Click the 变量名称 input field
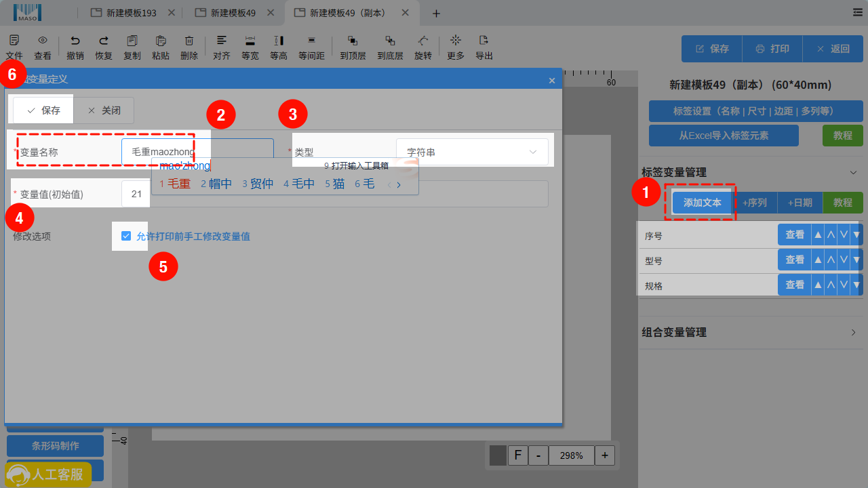This screenshot has height=488, width=868. click(x=198, y=152)
